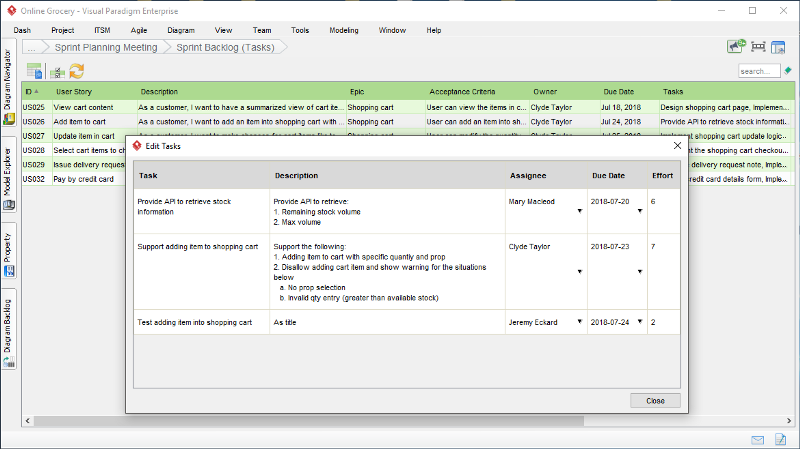Click the checklist icon next to refresh
This screenshot has width=800, height=449.
tap(58, 71)
